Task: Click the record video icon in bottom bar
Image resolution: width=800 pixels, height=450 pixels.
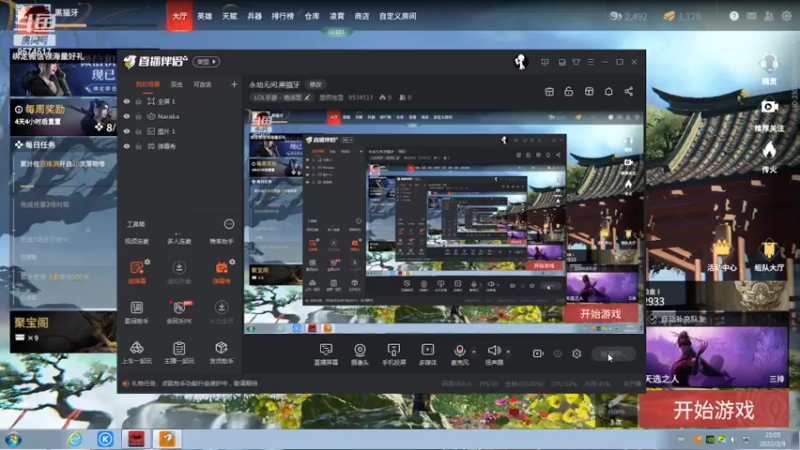Action: coord(538,354)
